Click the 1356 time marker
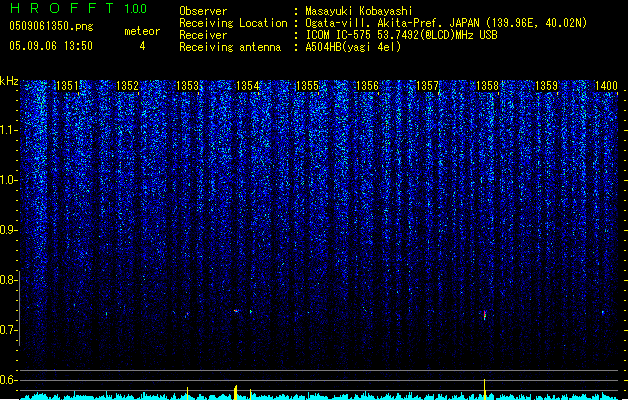 click(367, 85)
